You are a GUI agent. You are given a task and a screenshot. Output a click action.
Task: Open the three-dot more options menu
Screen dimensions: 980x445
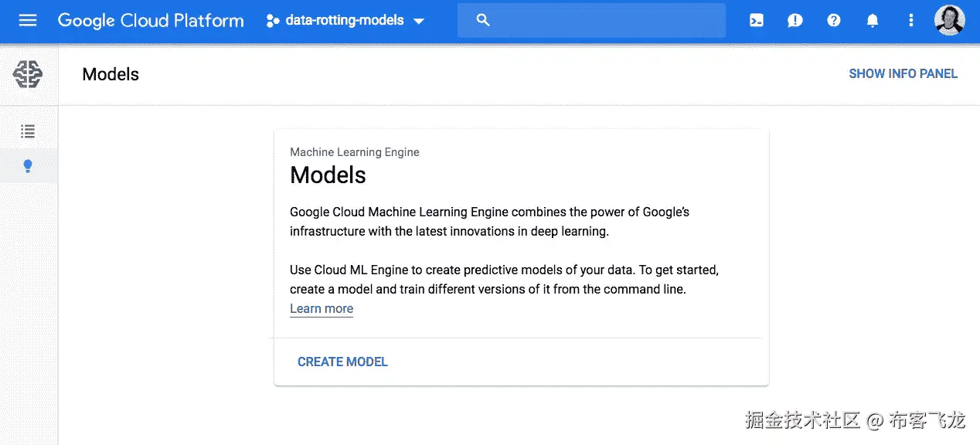(x=911, y=21)
